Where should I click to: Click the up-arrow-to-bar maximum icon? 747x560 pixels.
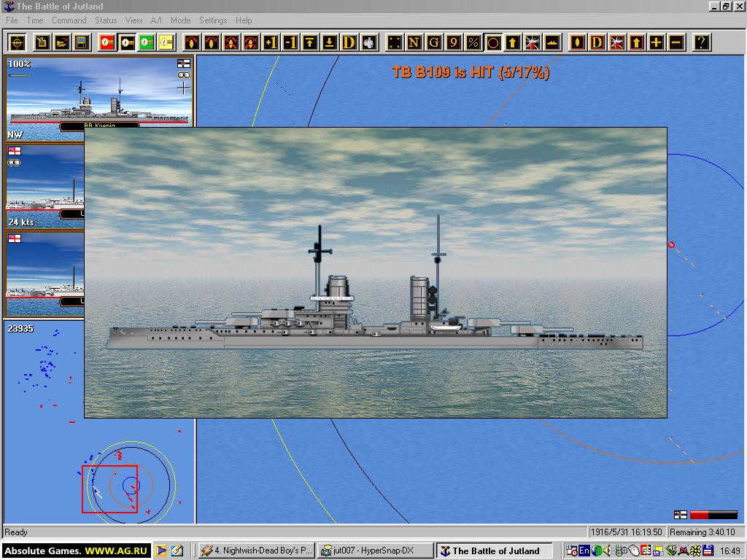[309, 42]
